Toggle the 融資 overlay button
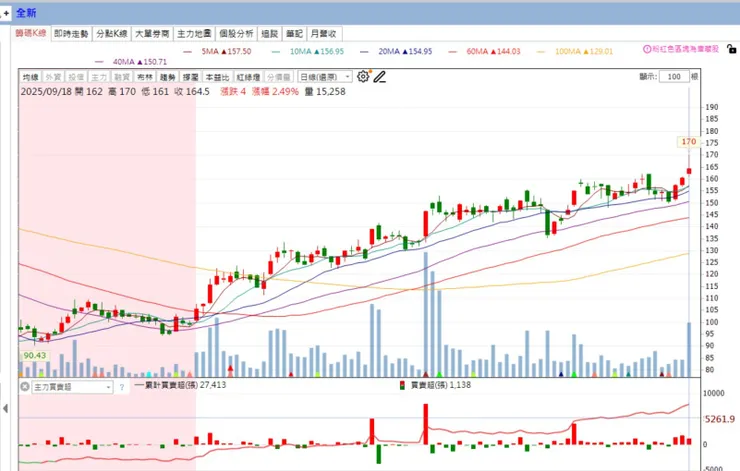 [122, 76]
